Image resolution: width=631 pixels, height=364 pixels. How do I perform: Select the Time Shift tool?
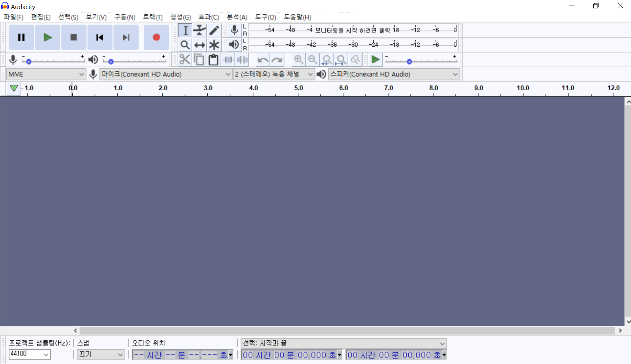[200, 45]
